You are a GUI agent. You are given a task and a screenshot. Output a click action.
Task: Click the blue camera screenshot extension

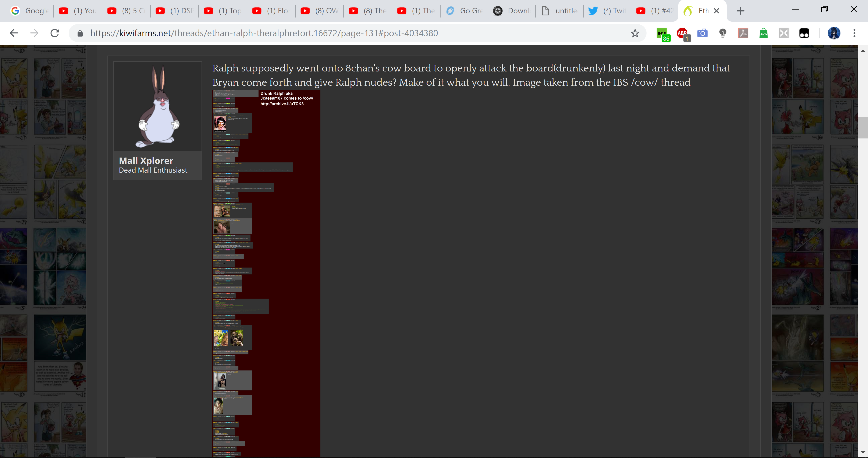(x=702, y=33)
